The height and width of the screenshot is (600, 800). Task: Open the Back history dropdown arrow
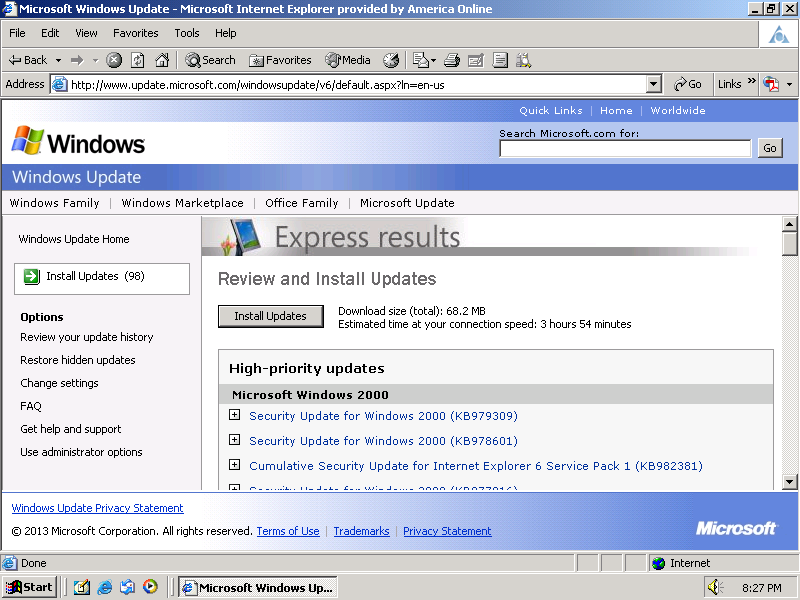[x=58, y=61]
